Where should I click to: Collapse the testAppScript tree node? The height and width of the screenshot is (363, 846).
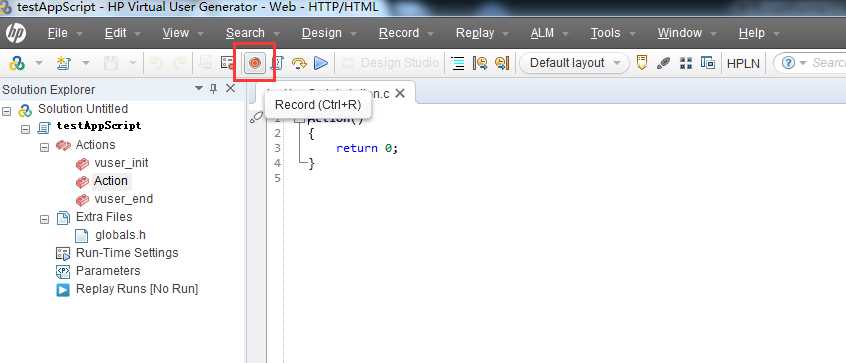pos(25,129)
